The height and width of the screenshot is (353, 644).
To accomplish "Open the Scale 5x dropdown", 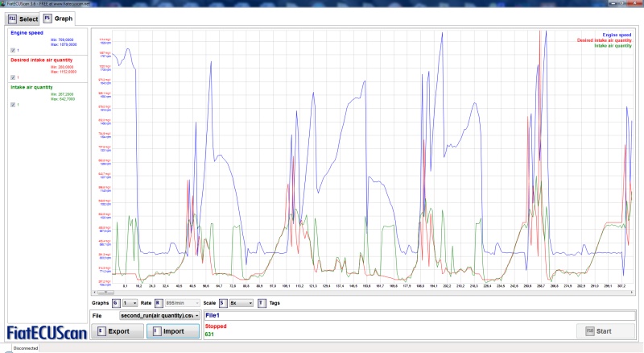I will 241,302.
